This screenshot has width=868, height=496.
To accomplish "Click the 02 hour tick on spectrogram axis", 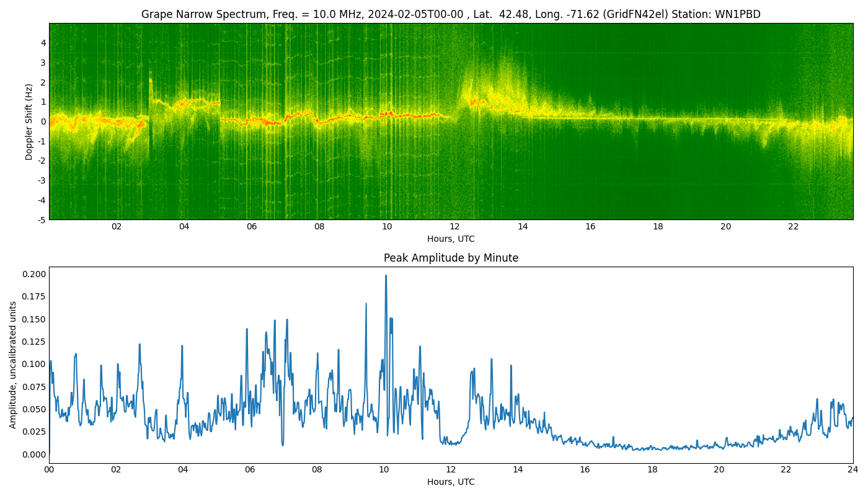I will tap(117, 227).
